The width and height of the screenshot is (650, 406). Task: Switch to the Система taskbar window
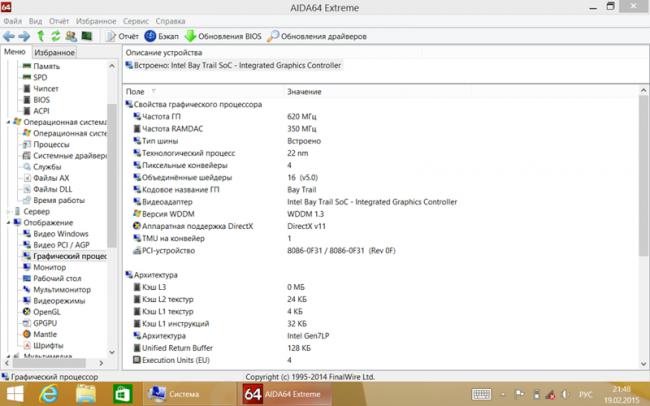pos(189,394)
